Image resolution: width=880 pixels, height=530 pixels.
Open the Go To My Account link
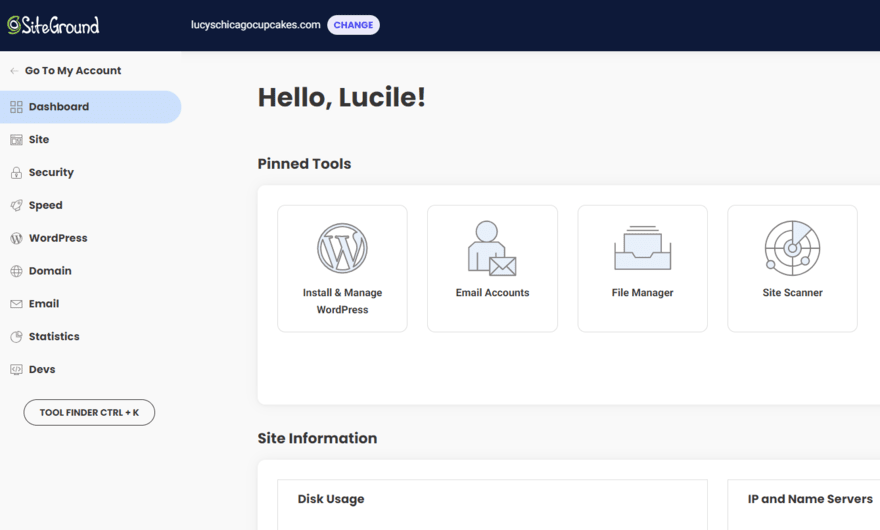pyautogui.click(x=73, y=71)
